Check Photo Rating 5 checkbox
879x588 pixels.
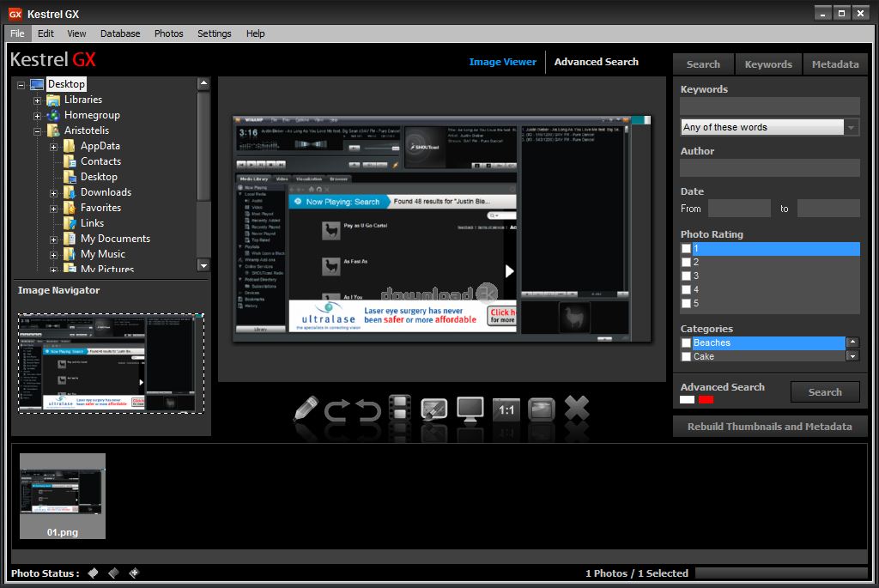(x=686, y=303)
